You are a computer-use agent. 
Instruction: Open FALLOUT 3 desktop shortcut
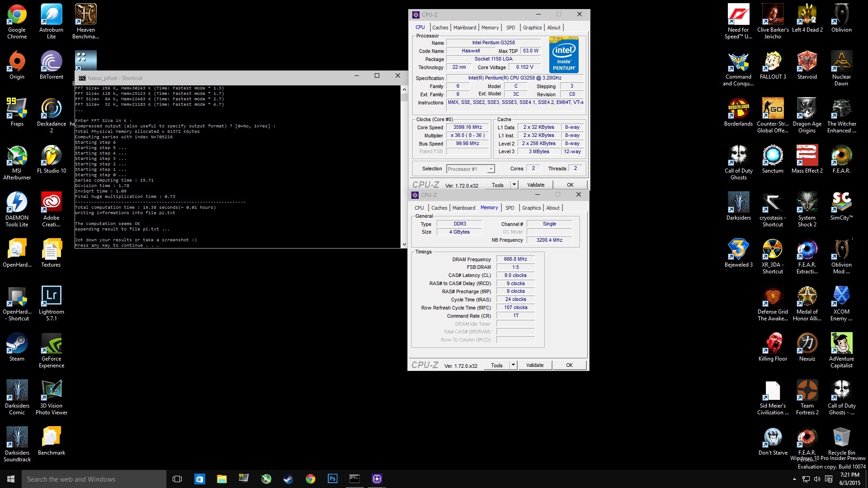[773, 65]
